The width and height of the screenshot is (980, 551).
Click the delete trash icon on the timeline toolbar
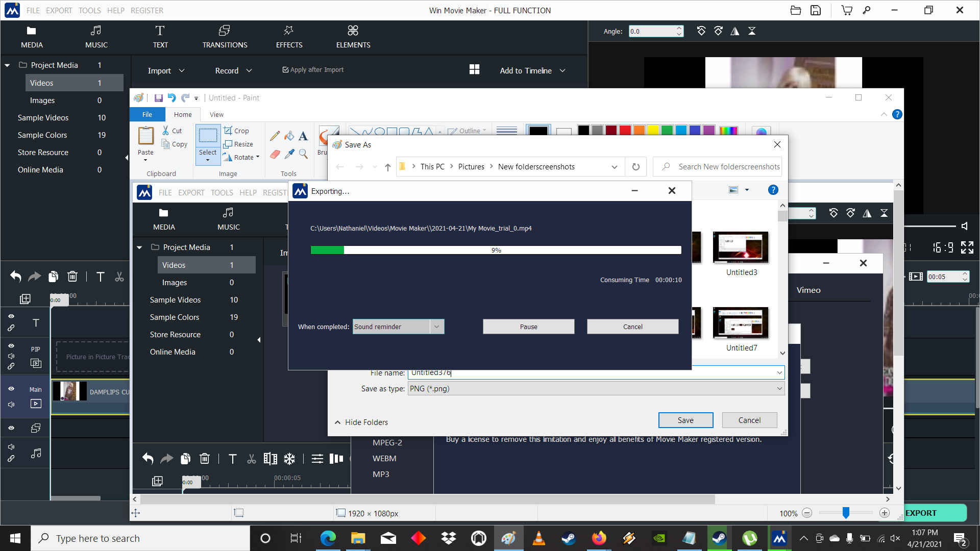click(x=72, y=277)
